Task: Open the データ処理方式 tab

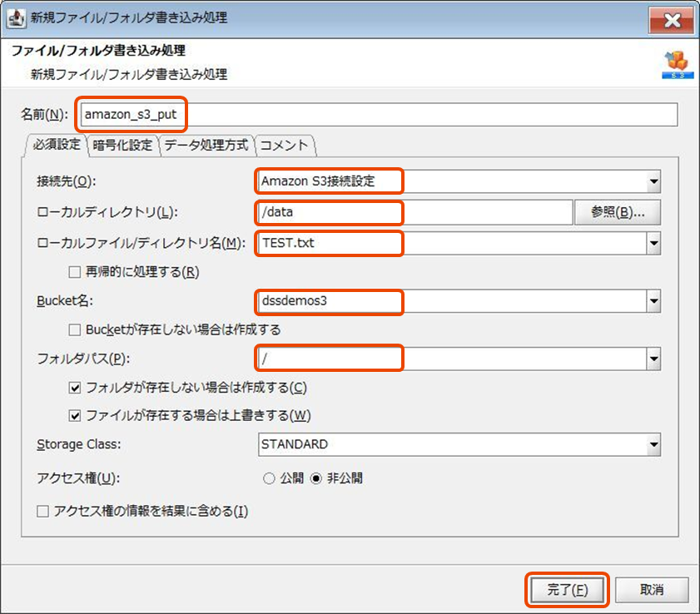Action: [206, 146]
